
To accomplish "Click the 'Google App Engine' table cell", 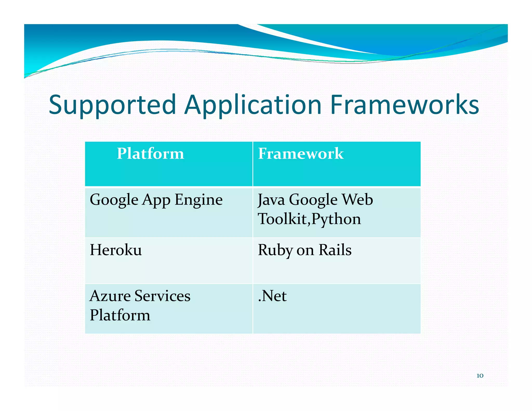I will (156, 200).
